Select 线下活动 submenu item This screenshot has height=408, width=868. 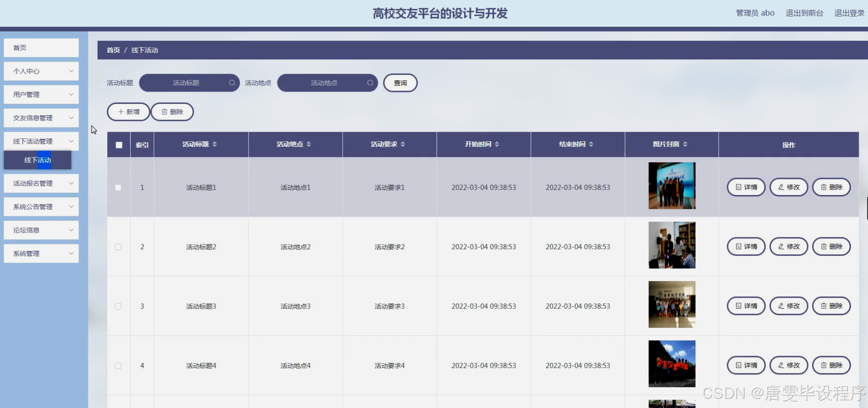[38, 160]
